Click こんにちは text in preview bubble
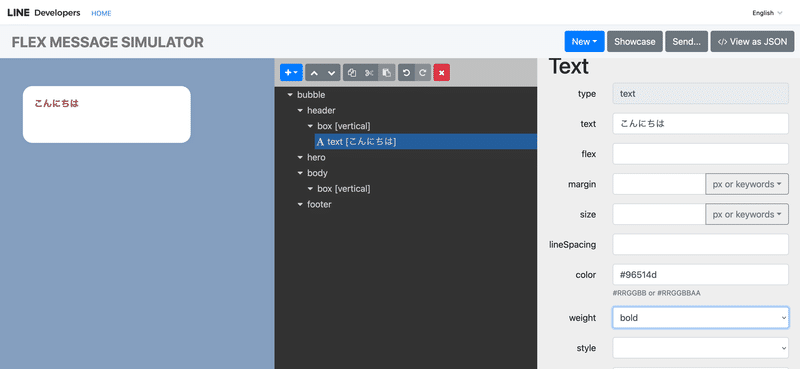The image size is (800, 369). point(57,103)
